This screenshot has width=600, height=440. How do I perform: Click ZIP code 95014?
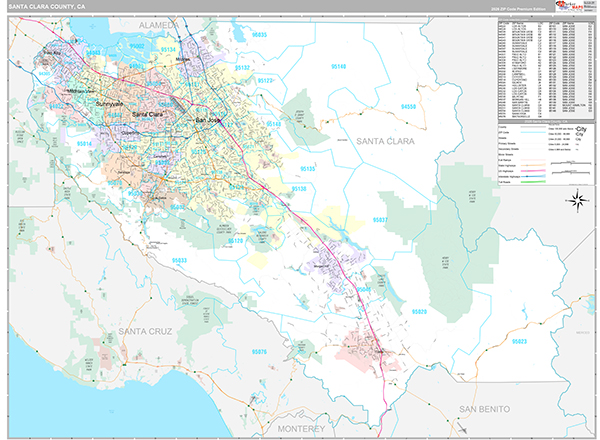click(85, 144)
